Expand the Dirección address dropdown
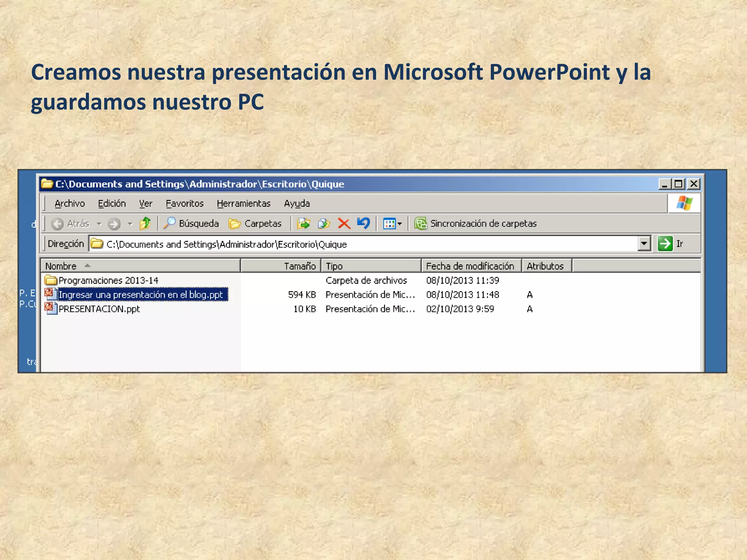The height and width of the screenshot is (560, 747). [x=644, y=243]
